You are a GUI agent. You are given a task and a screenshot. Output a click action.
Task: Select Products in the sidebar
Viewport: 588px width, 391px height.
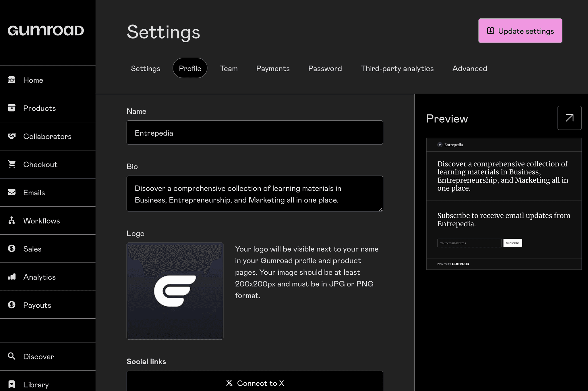pyautogui.click(x=39, y=108)
